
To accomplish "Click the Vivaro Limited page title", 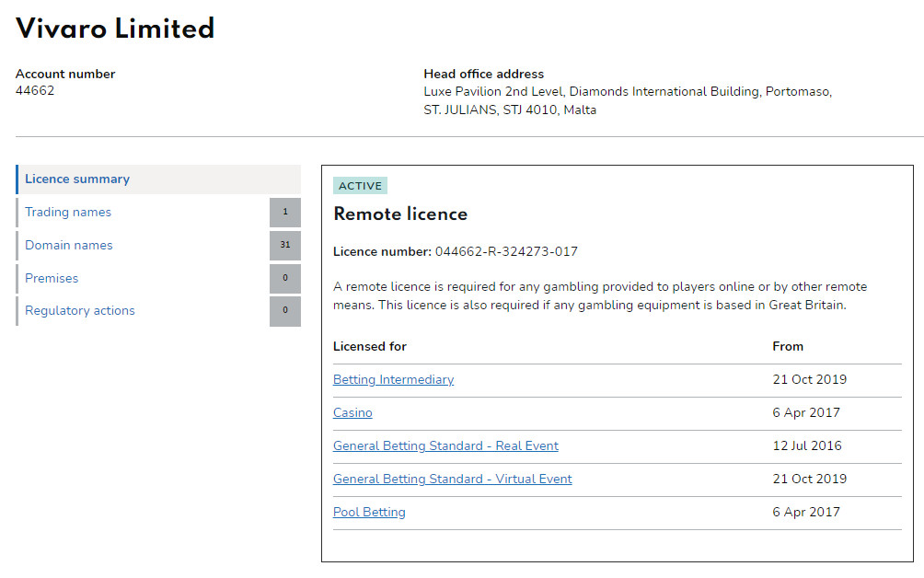I will pos(115,29).
